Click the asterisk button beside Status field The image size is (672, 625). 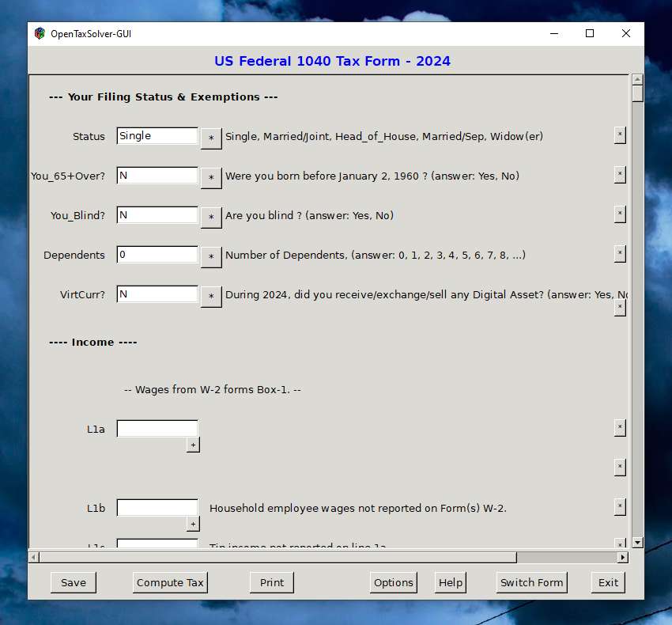pyautogui.click(x=210, y=137)
